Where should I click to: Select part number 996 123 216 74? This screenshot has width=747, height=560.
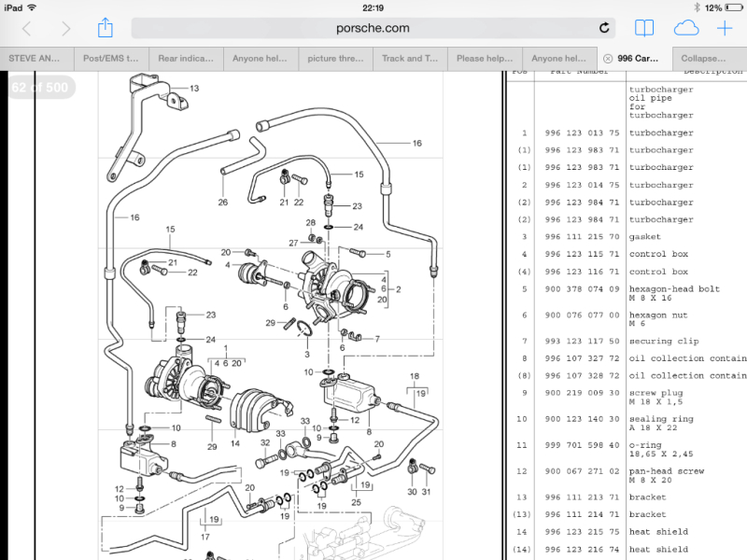[582, 549]
